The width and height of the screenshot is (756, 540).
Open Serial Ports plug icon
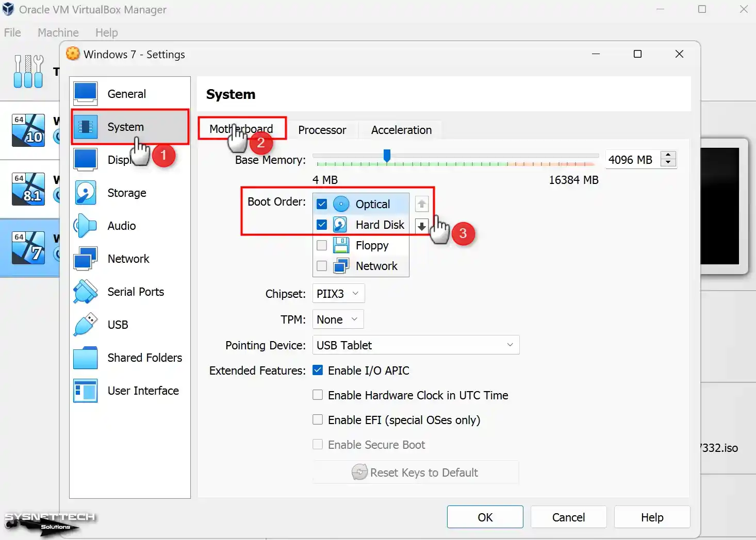[x=86, y=292]
